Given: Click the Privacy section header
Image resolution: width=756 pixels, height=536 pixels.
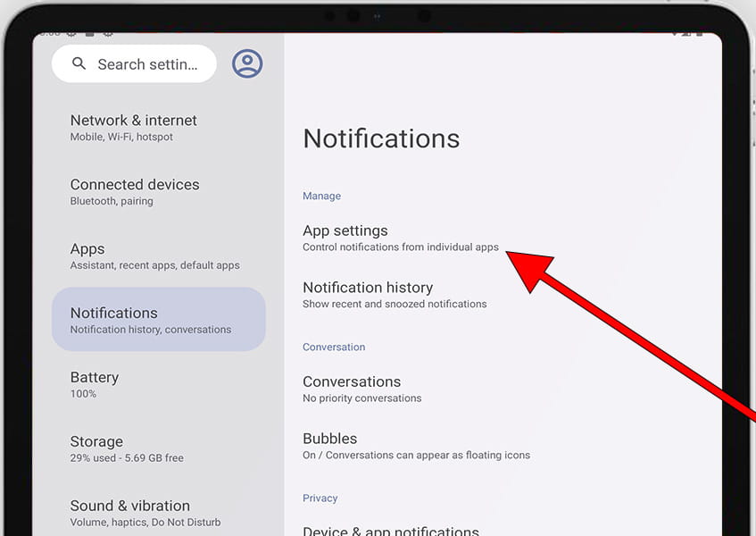Looking at the screenshot, I should click(x=320, y=498).
